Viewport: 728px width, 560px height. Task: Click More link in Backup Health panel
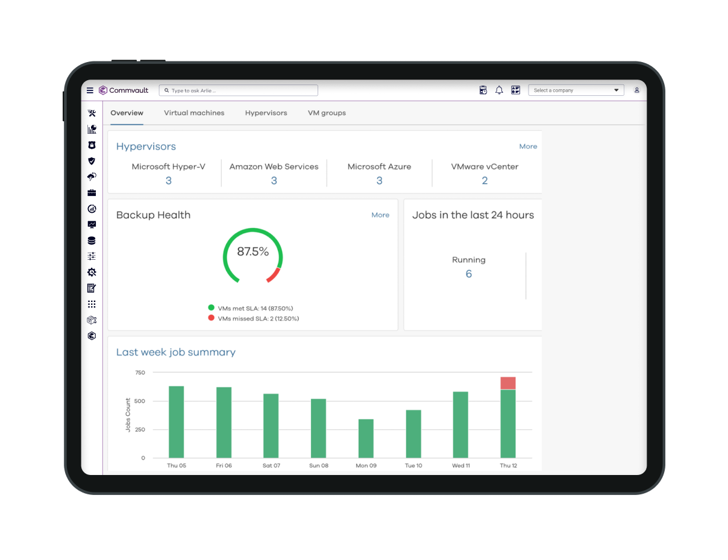380,215
